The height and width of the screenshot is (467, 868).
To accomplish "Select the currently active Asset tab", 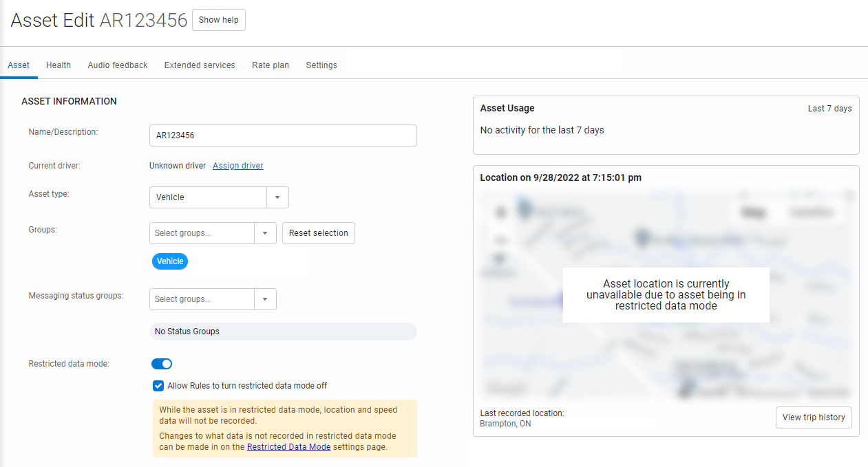I will (x=19, y=65).
